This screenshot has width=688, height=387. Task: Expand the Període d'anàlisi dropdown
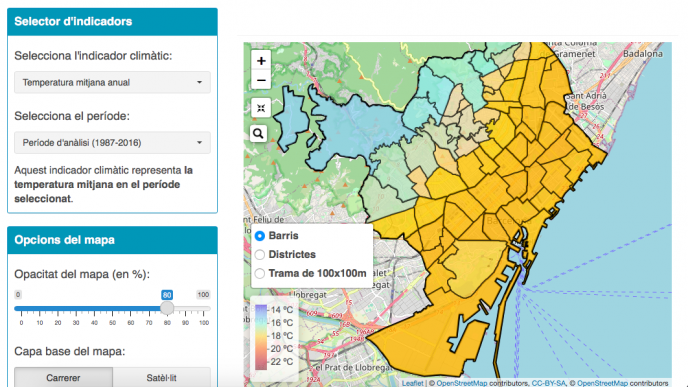coord(112,143)
